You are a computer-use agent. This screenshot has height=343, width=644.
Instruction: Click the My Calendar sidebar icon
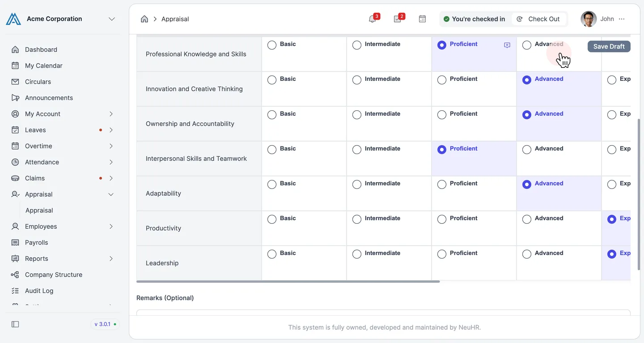(x=15, y=66)
